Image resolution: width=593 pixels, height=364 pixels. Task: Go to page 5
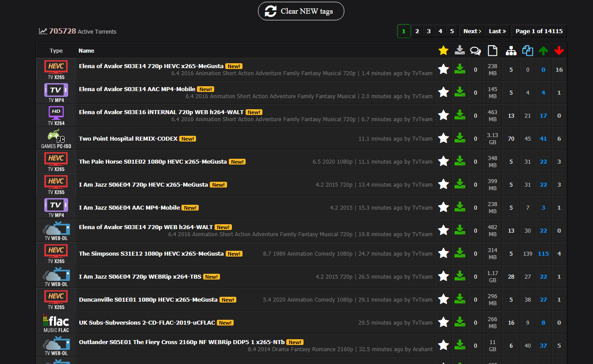pyautogui.click(x=452, y=31)
